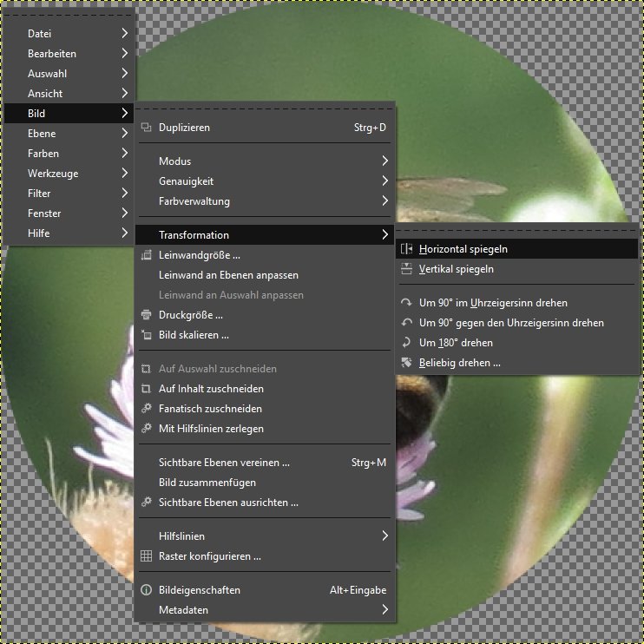Click the Horizontal spiegeln flip icon
Image resolution: width=644 pixels, height=644 pixels.
pos(406,249)
